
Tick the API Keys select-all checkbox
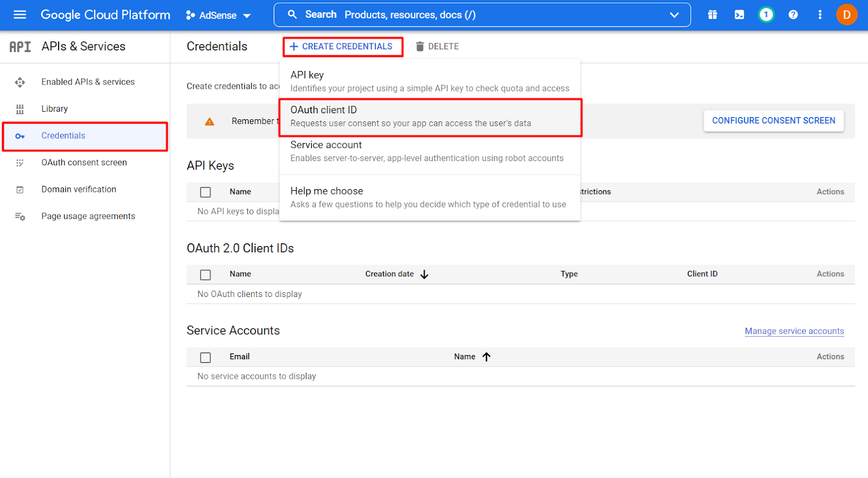pyautogui.click(x=206, y=192)
